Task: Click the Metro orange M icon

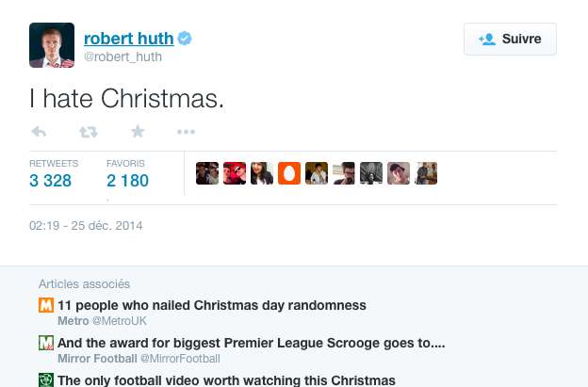Action: [45, 305]
